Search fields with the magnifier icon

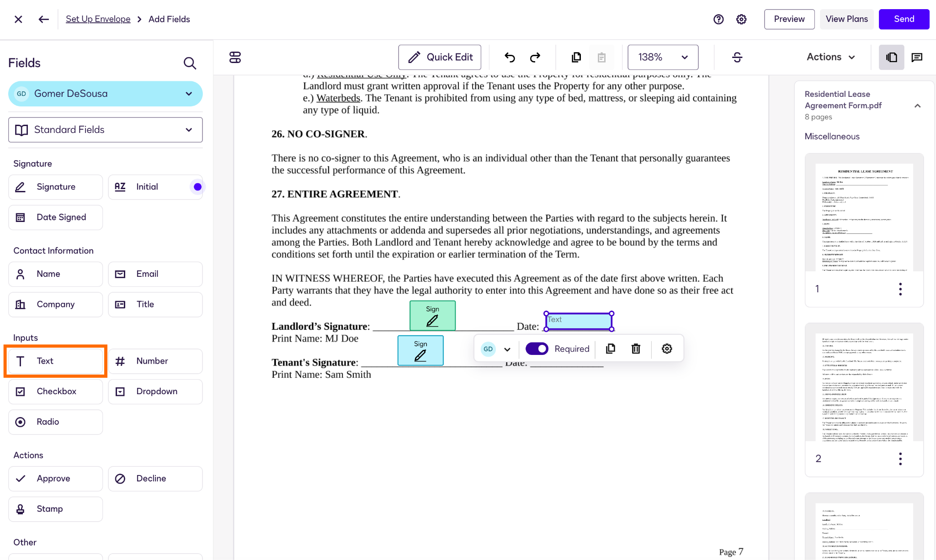click(190, 63)
